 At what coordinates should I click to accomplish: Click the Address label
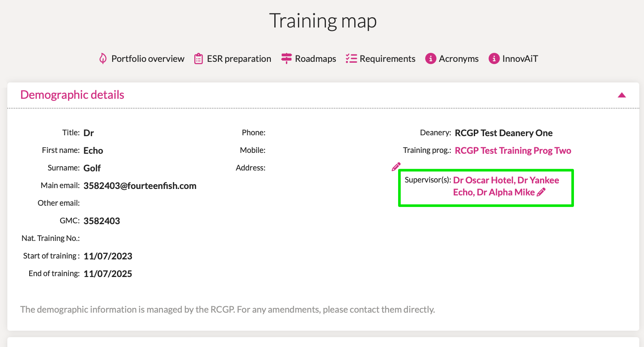[x=251, y=168]
